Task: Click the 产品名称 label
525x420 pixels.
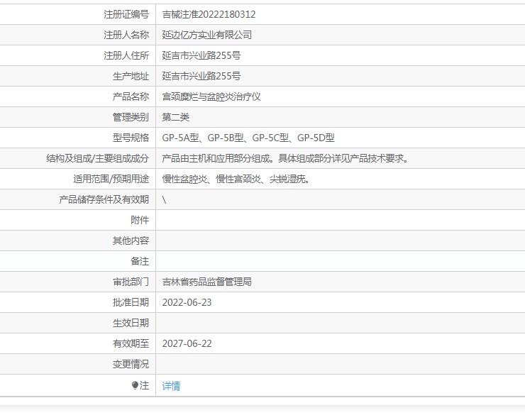Action: coord(131,96)
